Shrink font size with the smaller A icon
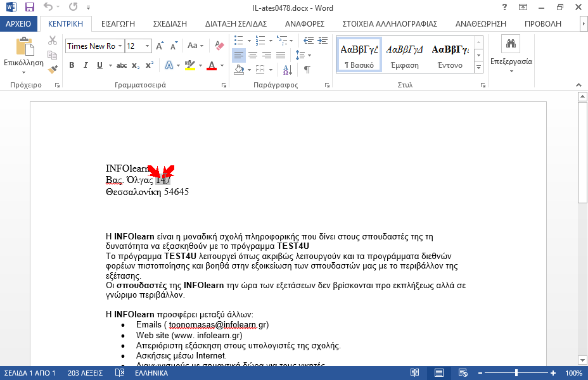This screenshot has width=588, height=380. pyautogui.click(x=174, y=46)
